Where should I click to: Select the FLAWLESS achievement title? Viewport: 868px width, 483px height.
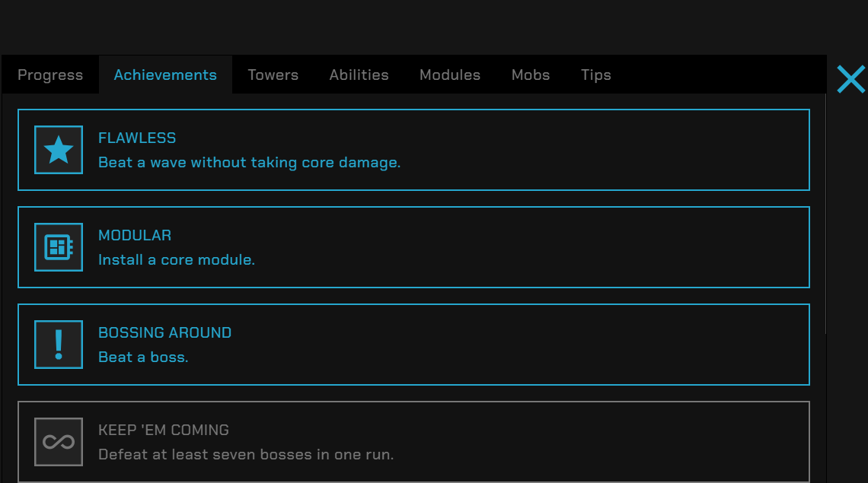click(137, 138)
